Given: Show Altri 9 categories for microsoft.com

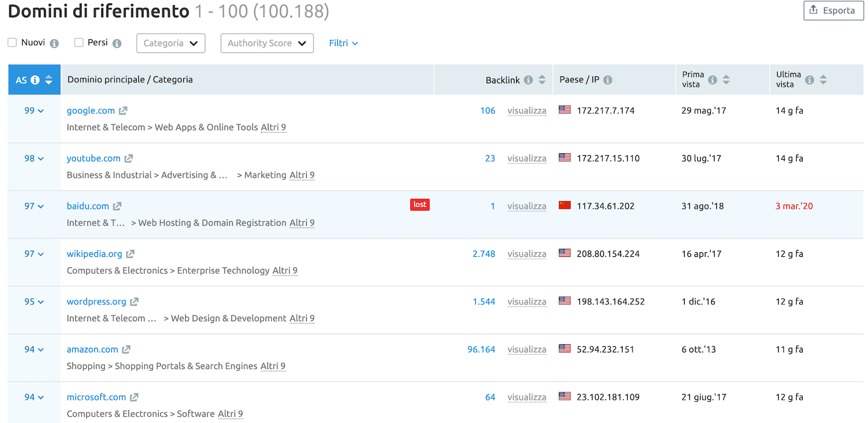Looking at the screenshot, I should click(230, 414).
